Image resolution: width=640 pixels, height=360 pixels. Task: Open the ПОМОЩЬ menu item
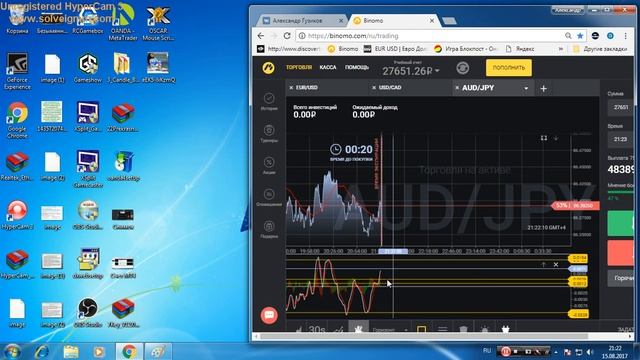click(x=357, y=67)
